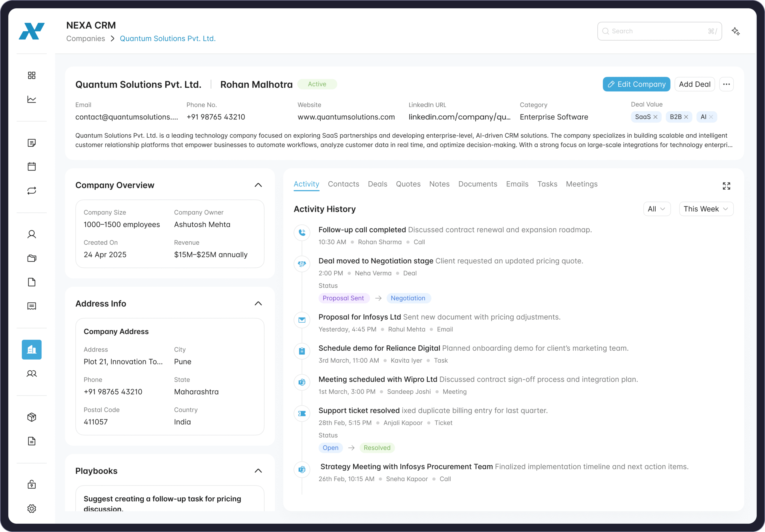Open the settings gear in sidebar
The width and height of the screenshot is (765, 532).
(32, 508)
